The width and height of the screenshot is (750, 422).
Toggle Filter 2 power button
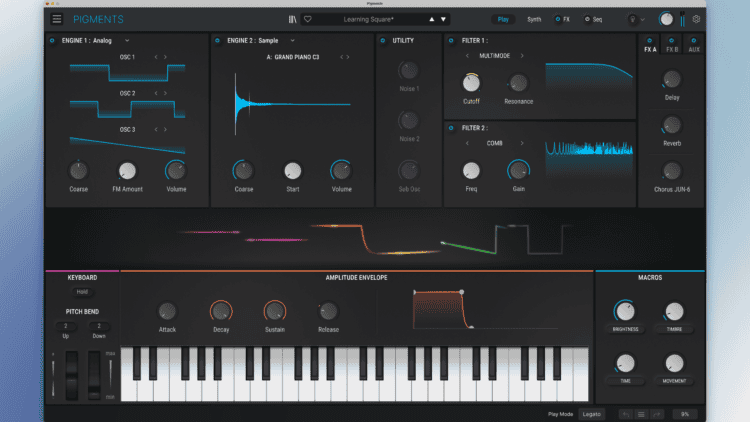[x=451, y=128]
